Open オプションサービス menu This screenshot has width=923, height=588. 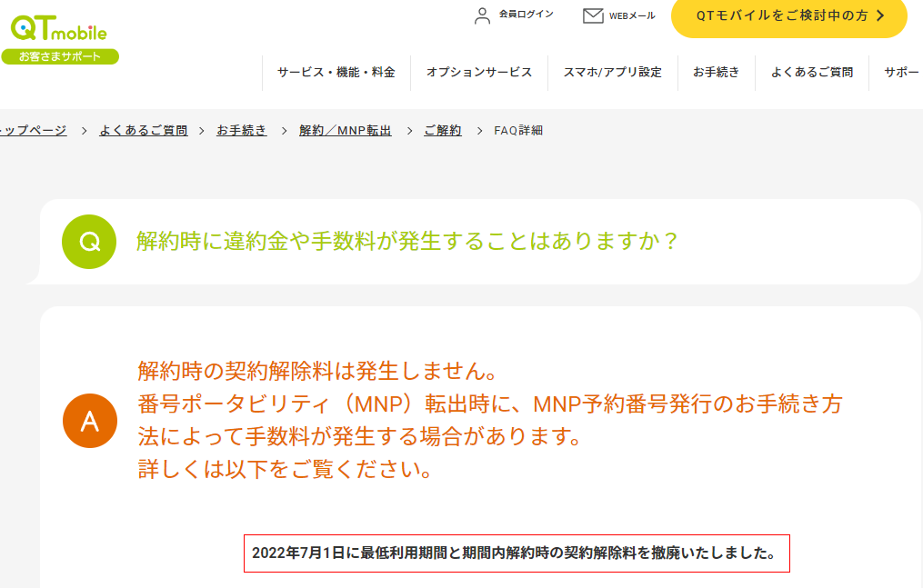point(479,73)
